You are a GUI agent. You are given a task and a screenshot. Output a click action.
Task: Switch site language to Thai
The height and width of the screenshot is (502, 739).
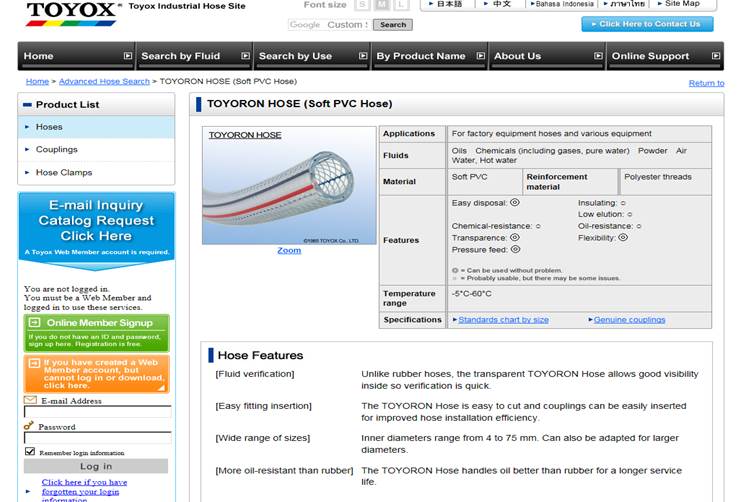point(625,4)
